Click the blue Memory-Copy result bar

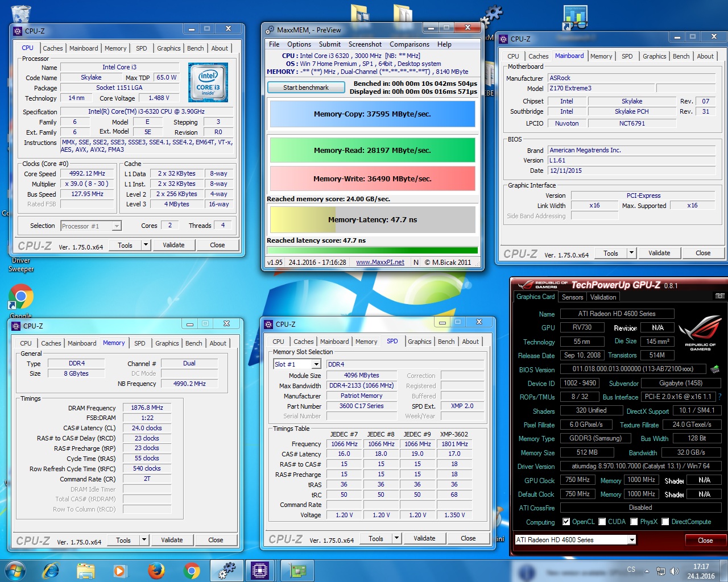373,114
